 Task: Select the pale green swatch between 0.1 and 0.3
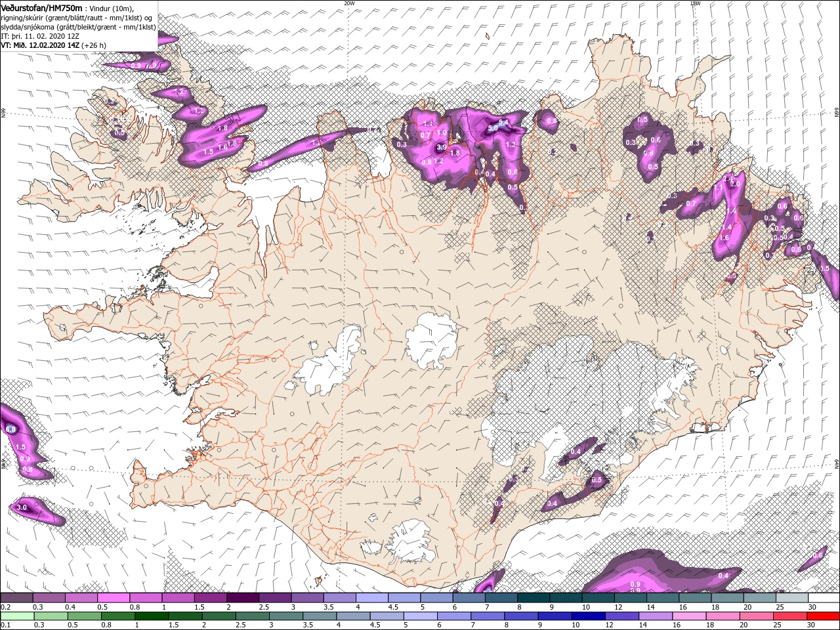(16, 616)
